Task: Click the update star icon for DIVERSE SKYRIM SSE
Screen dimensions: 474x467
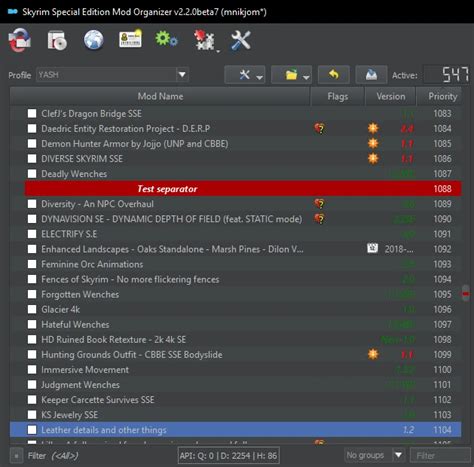Action: (373, 158)
